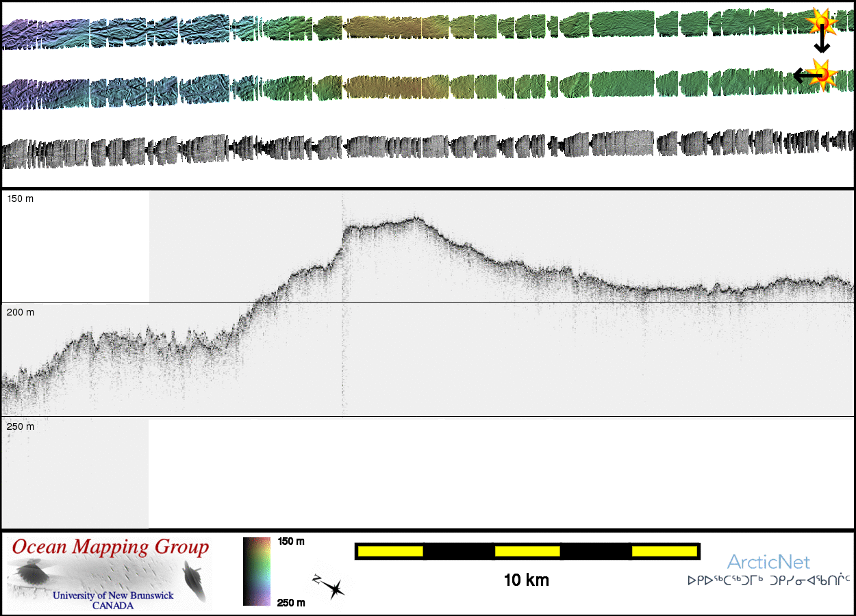856x616 pixels.
Task: Click the 150 m depth label on the profile
Action: (21, 199)
